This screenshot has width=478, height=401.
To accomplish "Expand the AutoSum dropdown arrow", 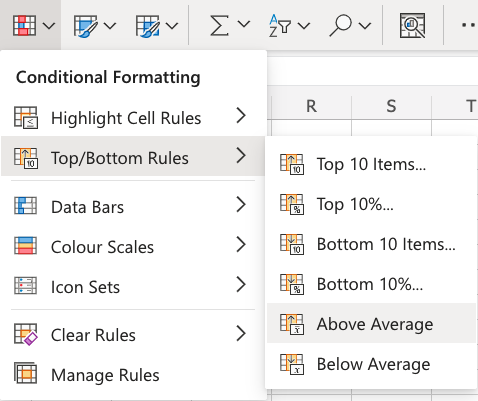I will tap(244, 25).
